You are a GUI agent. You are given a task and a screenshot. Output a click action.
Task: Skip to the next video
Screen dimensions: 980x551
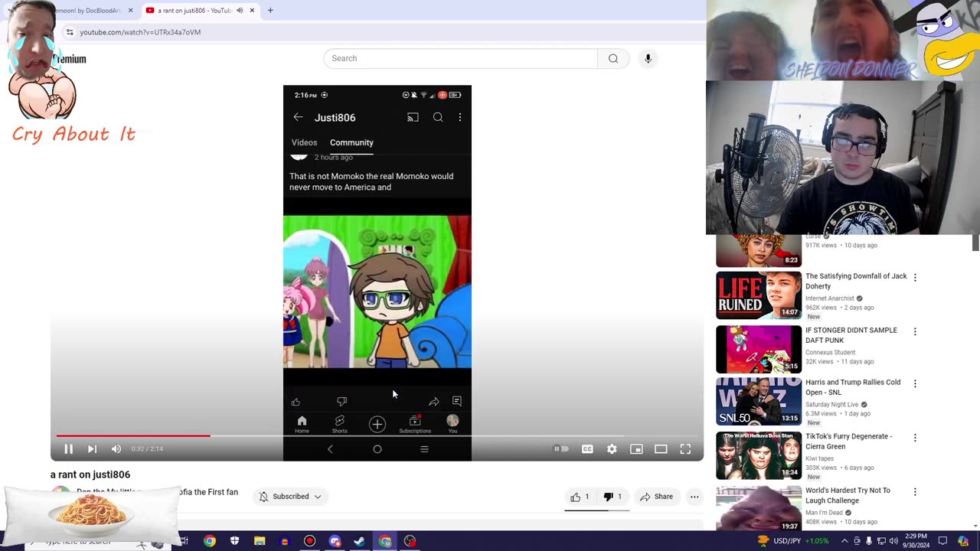[x=92, y=449]
